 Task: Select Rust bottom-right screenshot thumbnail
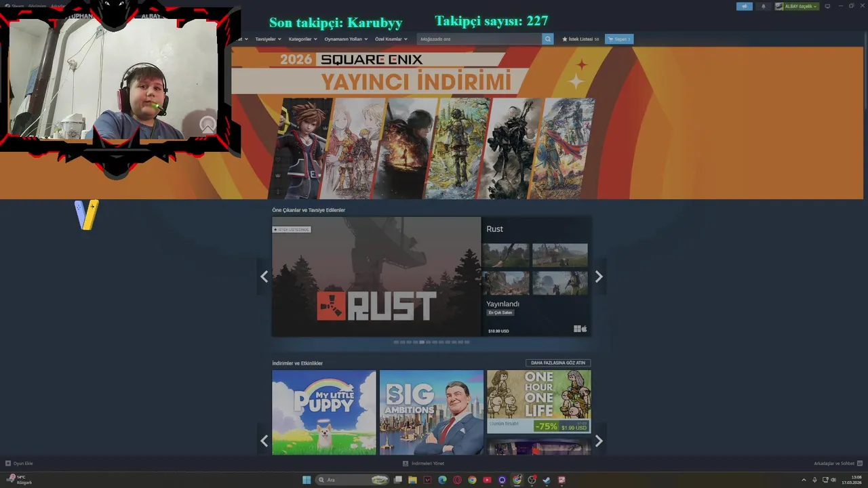click(560, 283)
